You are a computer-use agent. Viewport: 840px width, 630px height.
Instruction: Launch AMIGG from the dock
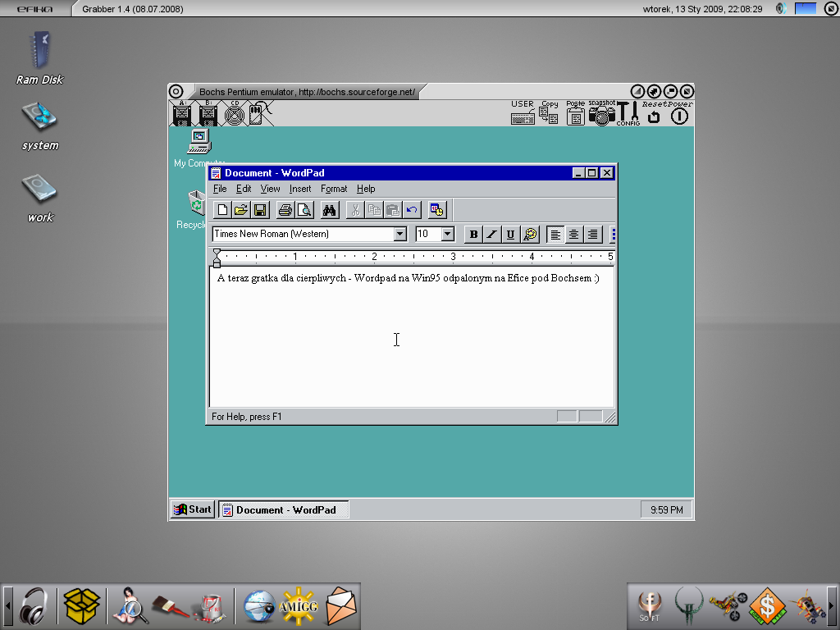299,606
